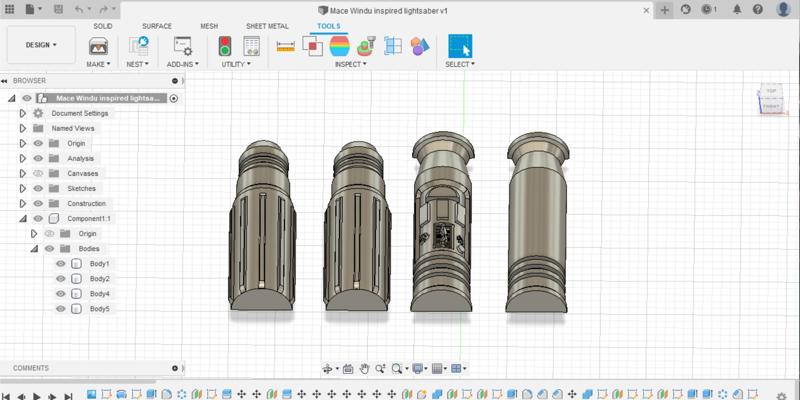Viewport: 800px width, 400px height.
Task: Select the Draft Analysis icon
Action: 366,46
